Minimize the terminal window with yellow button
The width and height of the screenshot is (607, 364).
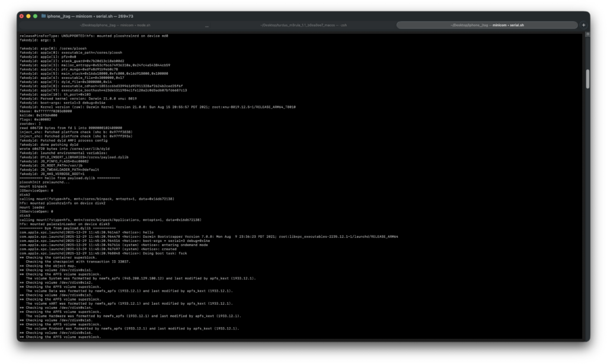28,16
